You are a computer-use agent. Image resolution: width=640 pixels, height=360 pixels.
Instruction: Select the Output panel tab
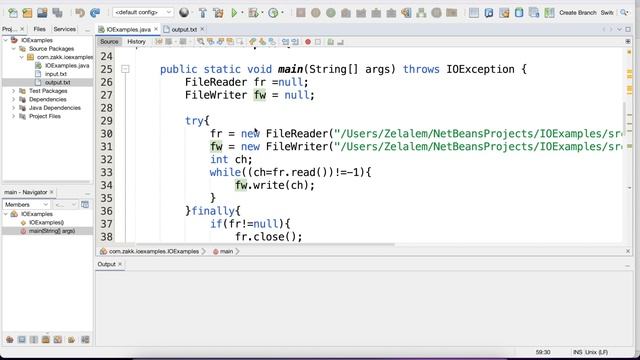(x=107, y=264)
